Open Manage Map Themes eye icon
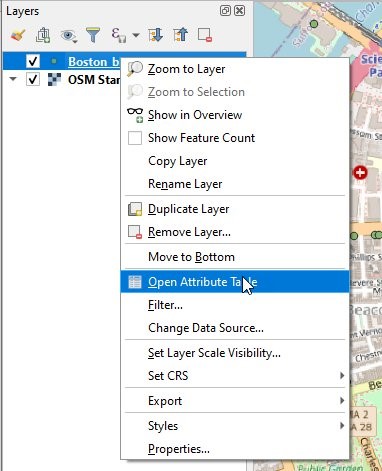The height and width of the screenshot is (471, 382). point(69,35)
